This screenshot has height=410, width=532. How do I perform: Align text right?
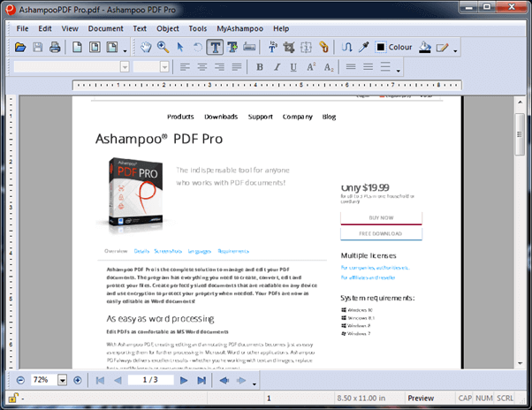(219, 67)
